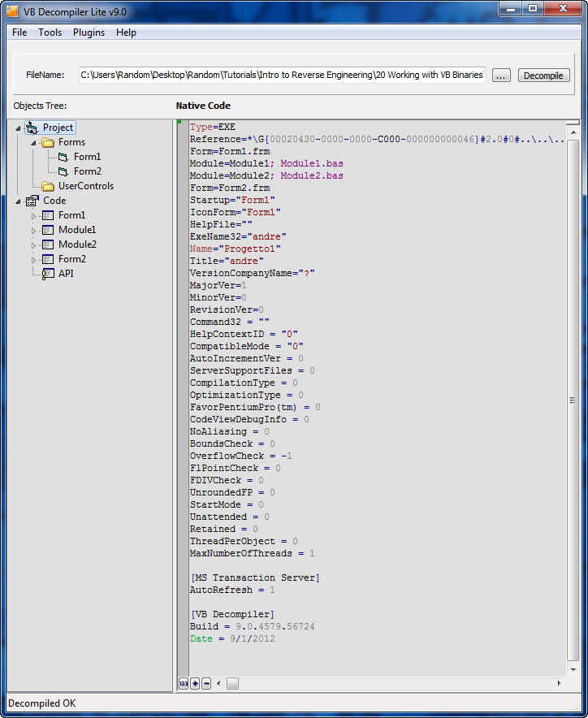This screenshot has width=588, height=718.
Task: Select the API label
Action: point(66,274)
